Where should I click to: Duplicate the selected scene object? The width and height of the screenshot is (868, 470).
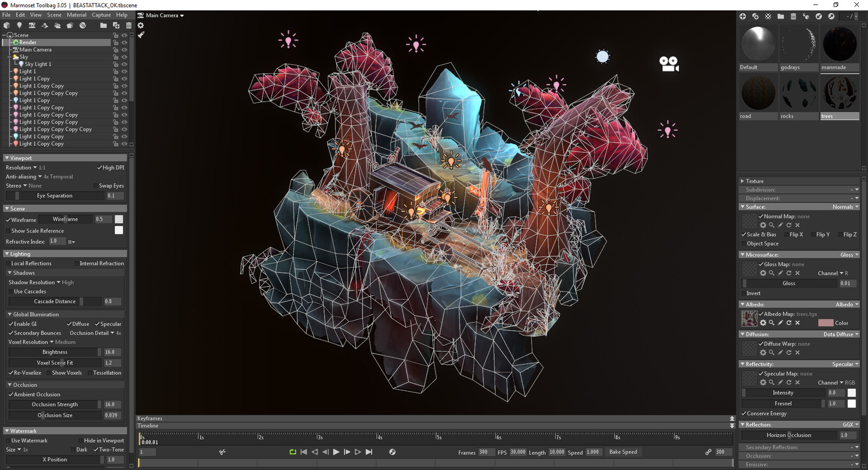[x=116, y=25]
